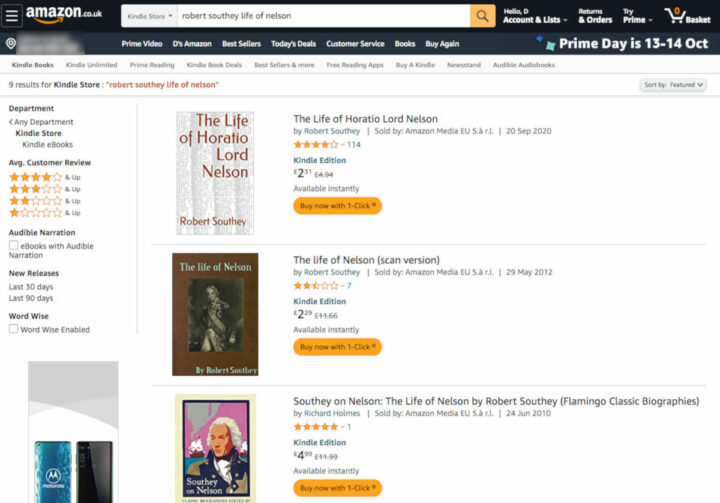Click the orange search magnifier button
Image resolution: width=720 pixels, height=503 pixels.
[x=482, y=16]
